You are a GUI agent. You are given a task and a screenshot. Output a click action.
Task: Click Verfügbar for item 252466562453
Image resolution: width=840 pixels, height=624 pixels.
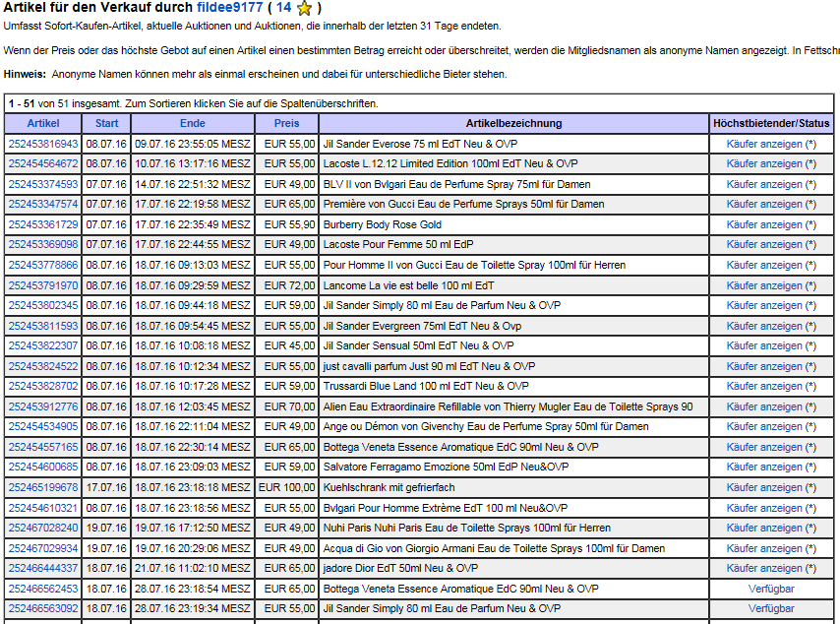[x=771, y=589]
